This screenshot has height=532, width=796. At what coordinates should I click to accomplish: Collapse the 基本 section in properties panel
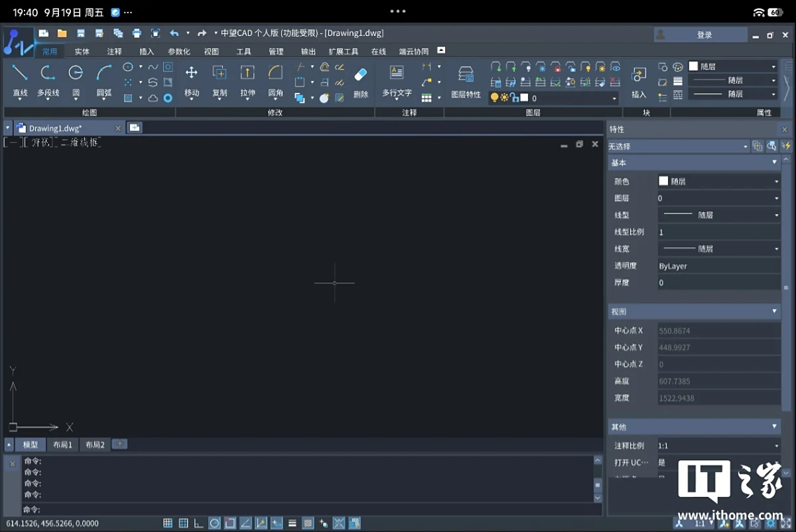pos(774,163)
